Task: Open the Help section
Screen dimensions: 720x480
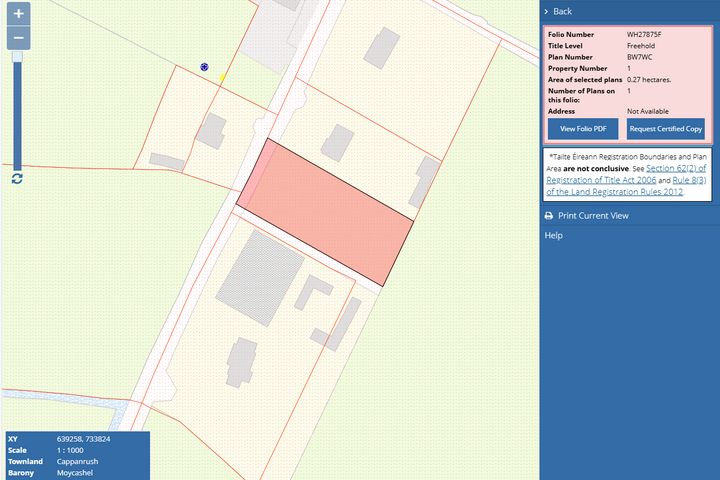Action: coord(553,235)
